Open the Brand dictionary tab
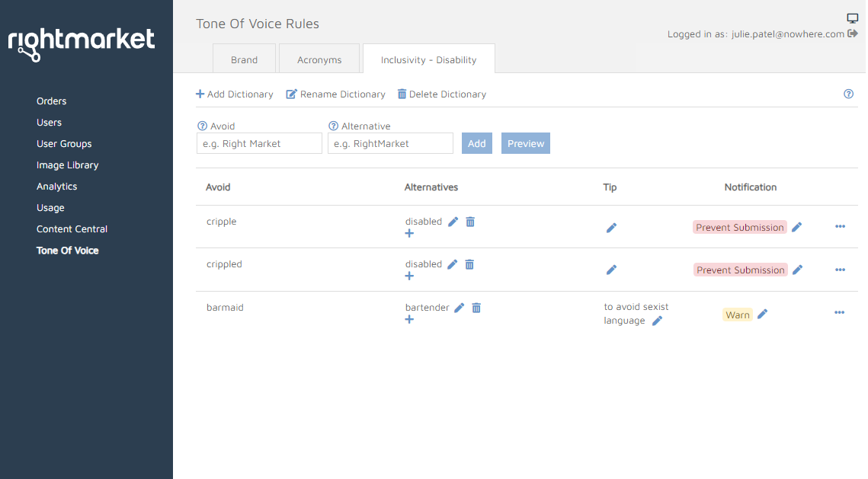The height and width of the screenshot is (479, 868). 244,59
